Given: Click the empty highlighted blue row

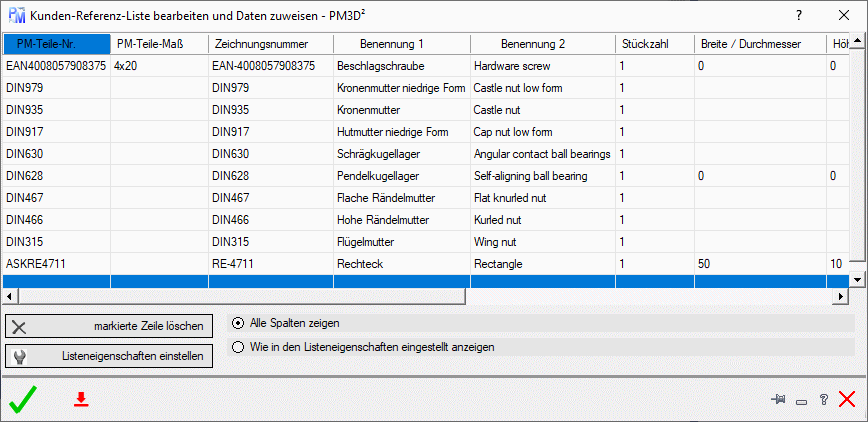Looking at the screenshot, I should (400, 282).
